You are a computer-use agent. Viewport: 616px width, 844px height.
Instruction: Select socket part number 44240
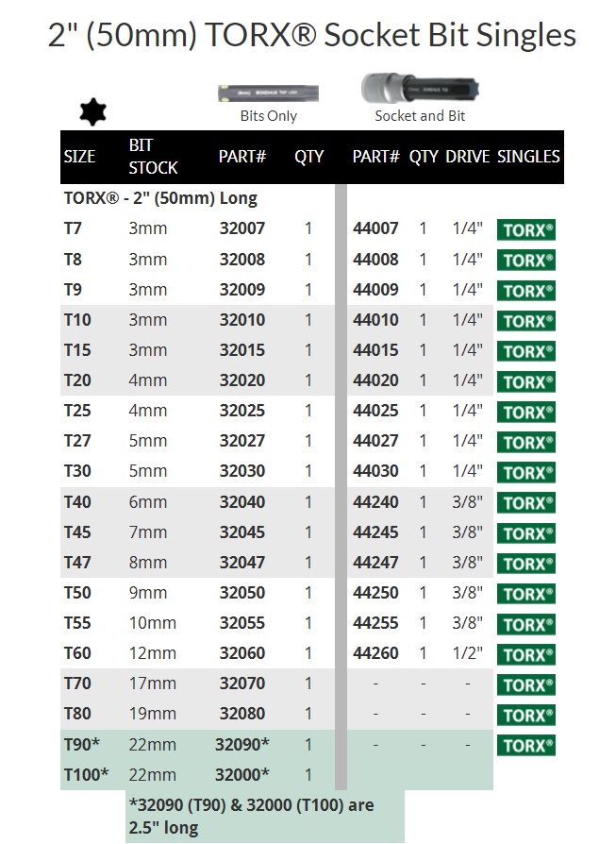[375, 502]
